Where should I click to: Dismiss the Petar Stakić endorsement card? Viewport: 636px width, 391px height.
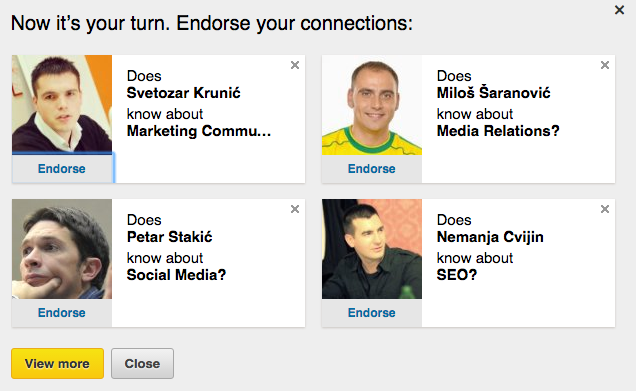coord(295,209)
